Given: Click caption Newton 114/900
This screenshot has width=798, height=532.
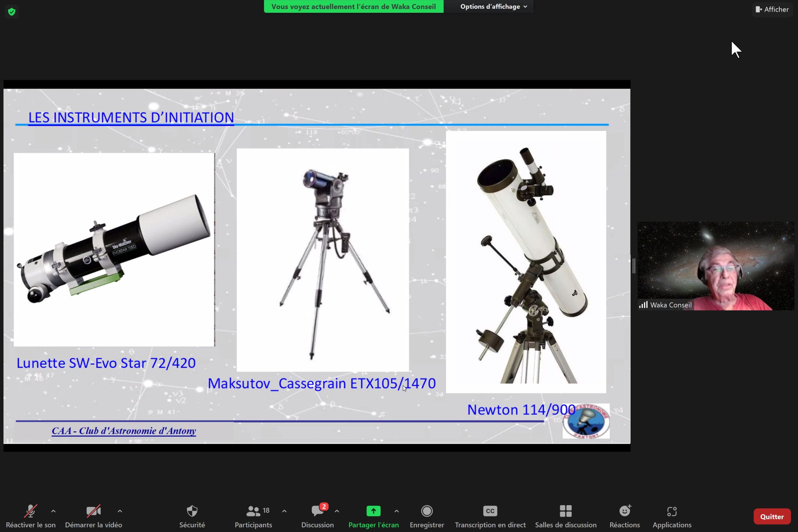Looking at the screenshot, I should (521, 410).
